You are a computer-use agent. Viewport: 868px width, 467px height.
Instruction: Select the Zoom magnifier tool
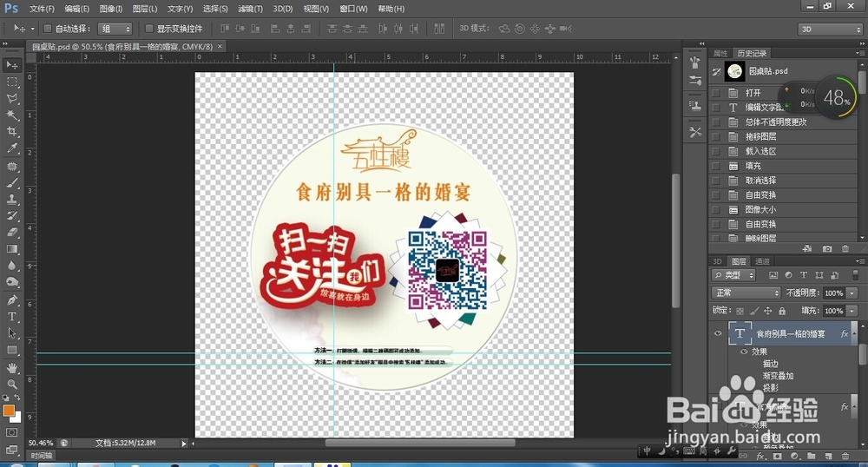click(x=11, y=384)
